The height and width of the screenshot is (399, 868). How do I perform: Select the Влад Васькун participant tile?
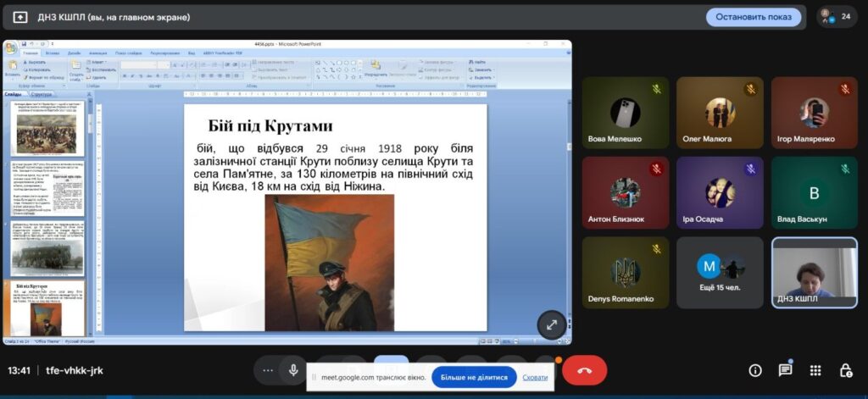(x=814, y=192)
